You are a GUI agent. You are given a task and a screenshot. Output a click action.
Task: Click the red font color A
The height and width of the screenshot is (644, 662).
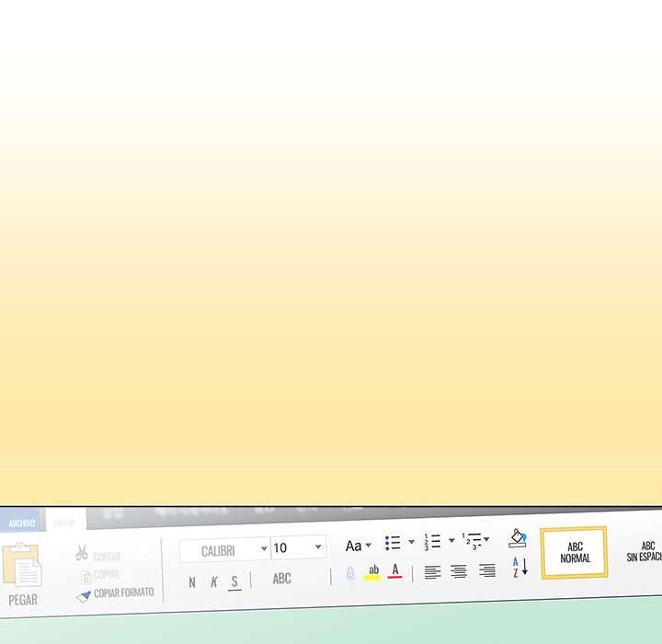pyautogui.click(x=394, y=571)
